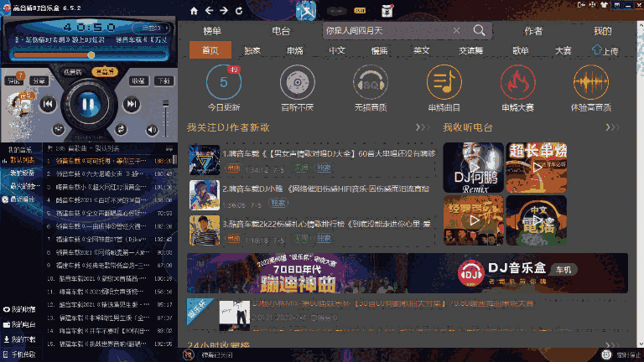
Task: Skip to the previous track
Action: point(48,104)
